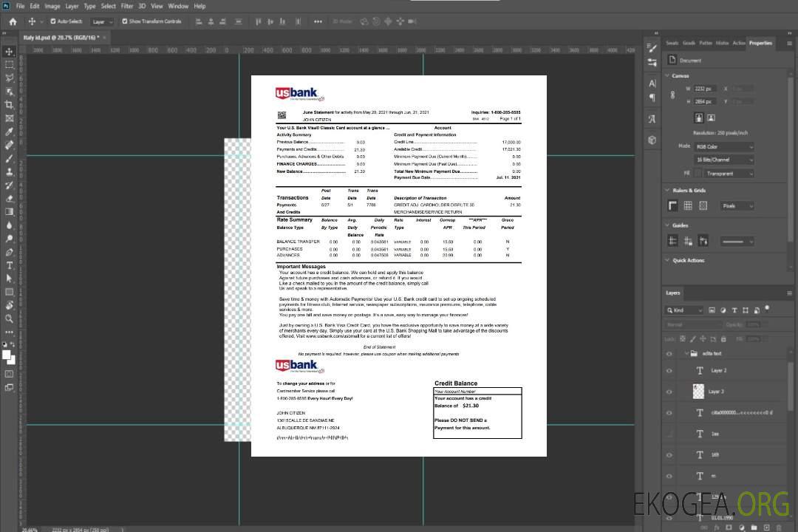Select the Pen tool

click(9, 252)
